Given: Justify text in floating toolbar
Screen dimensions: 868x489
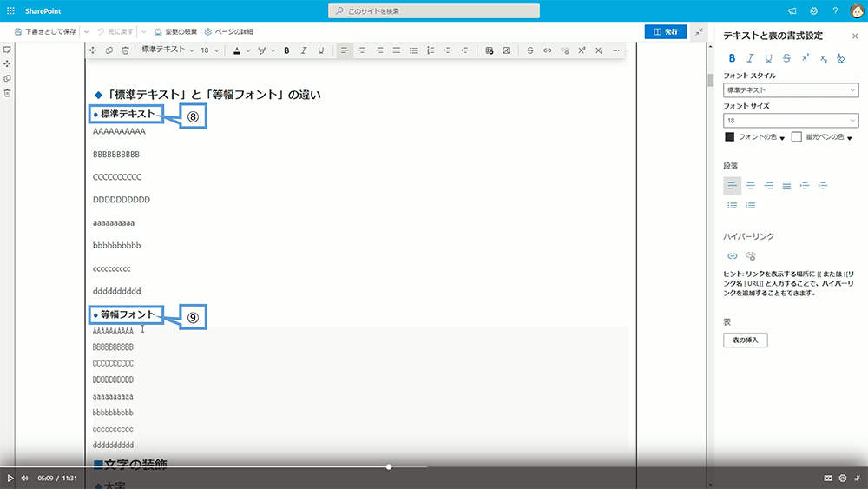Looking at the screenshot, I should tap(397, 50).
